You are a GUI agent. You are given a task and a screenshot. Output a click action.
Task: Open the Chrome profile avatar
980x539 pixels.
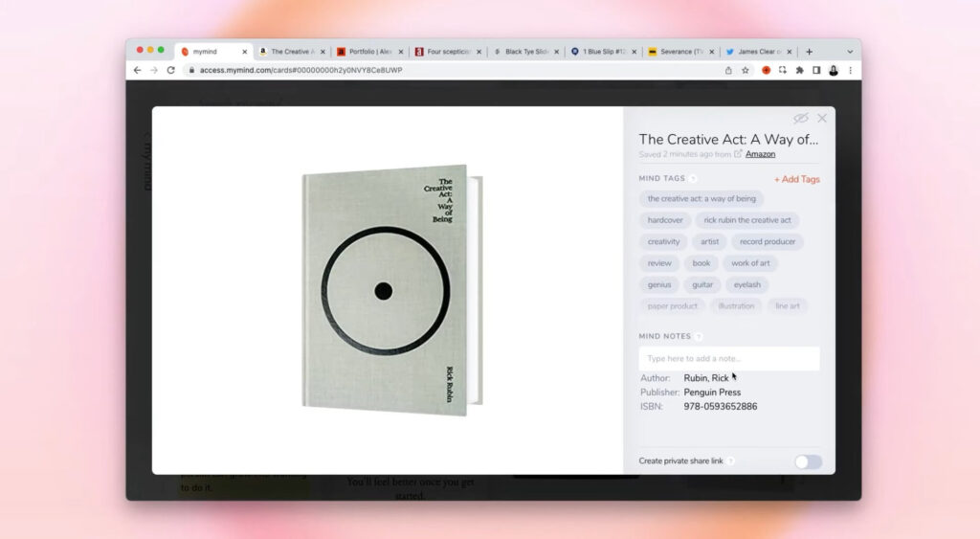point(834,71)
